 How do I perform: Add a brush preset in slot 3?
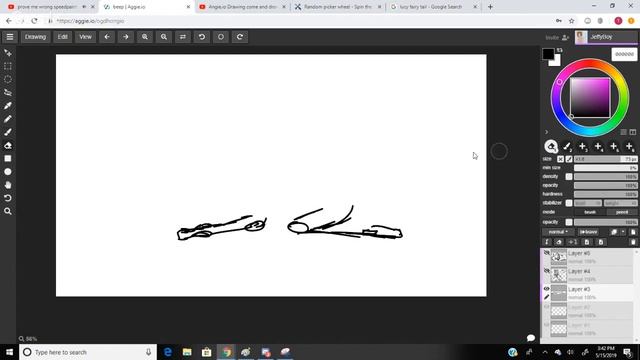[x=583, y=146]
